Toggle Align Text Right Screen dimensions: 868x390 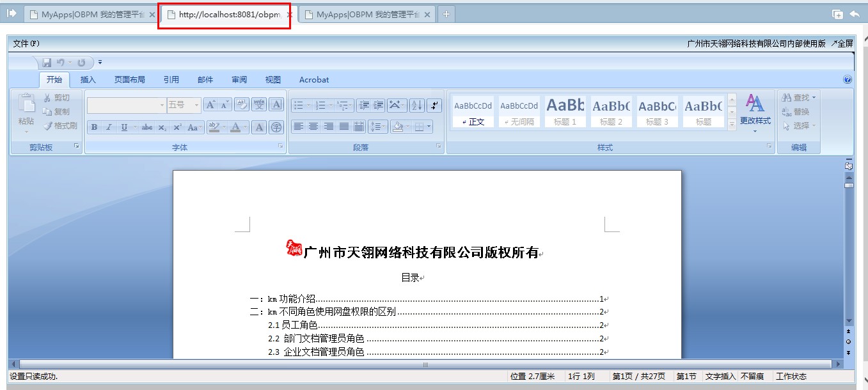point(328,127)
